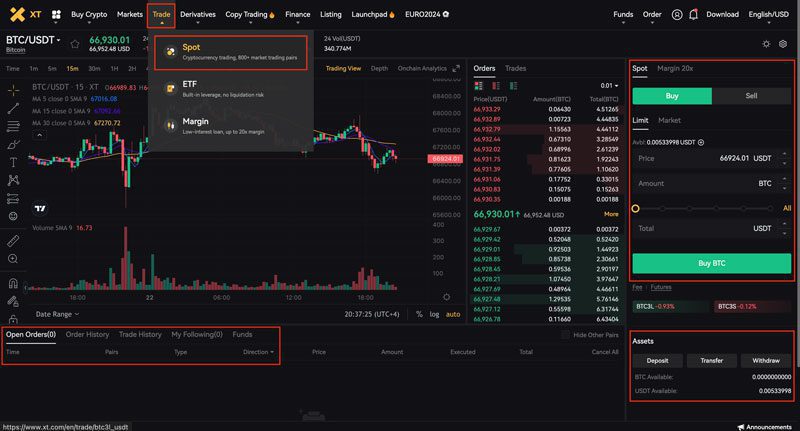This screenshot has height=431, width=800.
Task: Select the ruler measure tool
Action: point(13,241)
